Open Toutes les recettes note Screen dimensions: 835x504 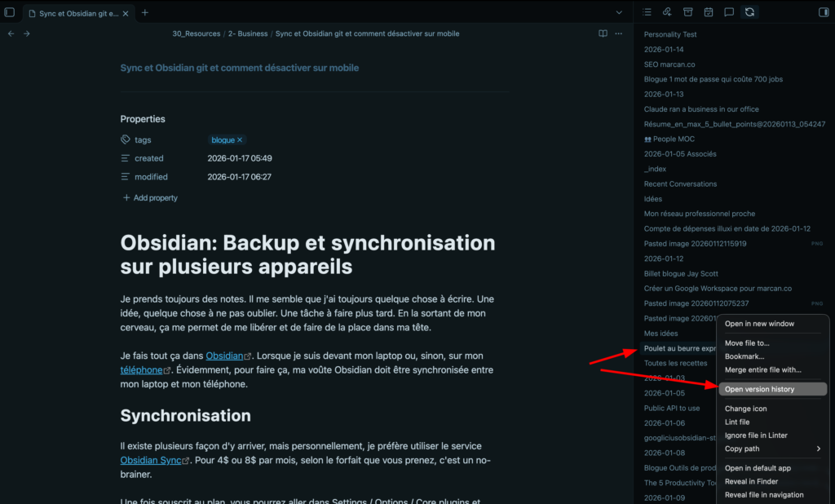tap(675, 364)
